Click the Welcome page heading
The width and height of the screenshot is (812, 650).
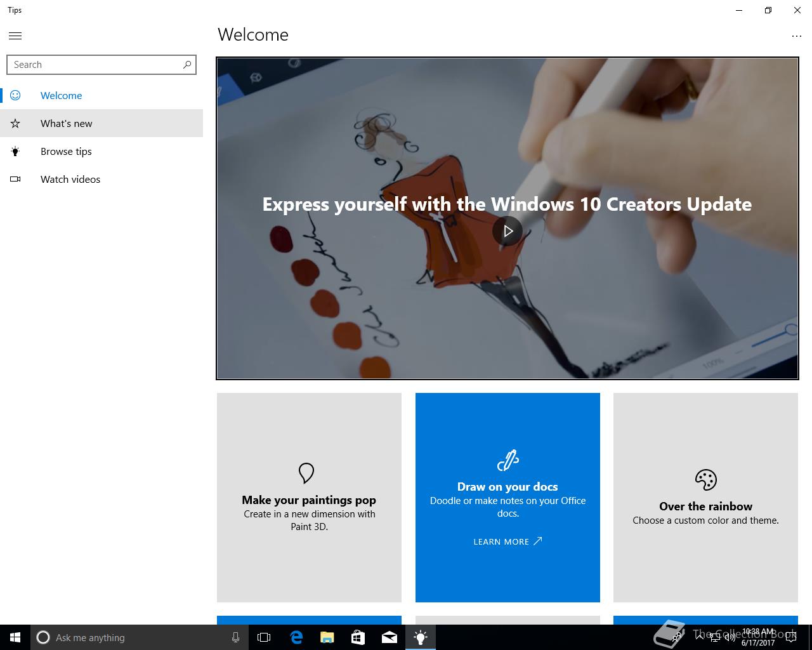point(253,35)
